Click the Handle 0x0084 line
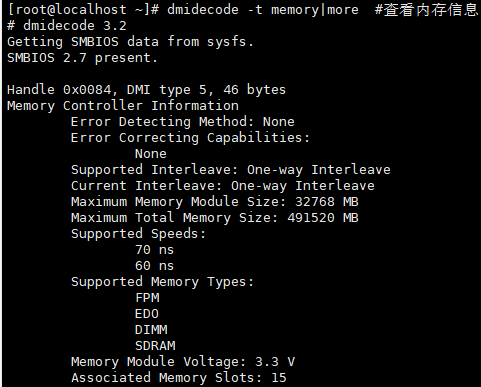 click(x=146, y=90)
